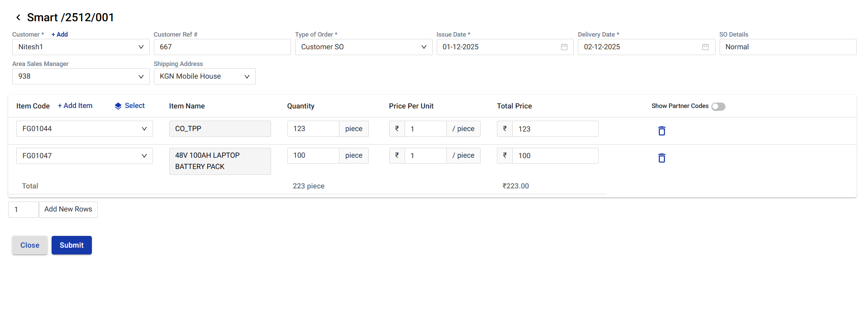Click the Select layers icon
This screenshot has height=310, width=868.
click(x=118, y=106)
